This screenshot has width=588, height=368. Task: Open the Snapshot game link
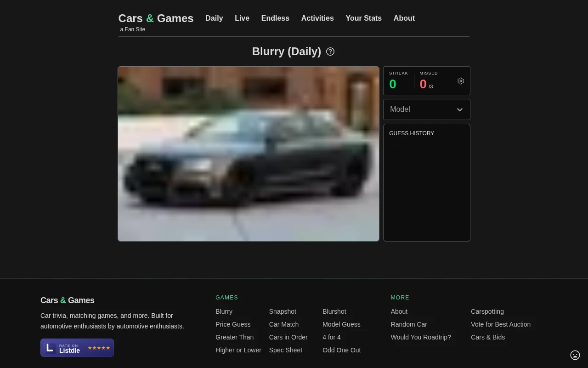(x=283, y=311)
